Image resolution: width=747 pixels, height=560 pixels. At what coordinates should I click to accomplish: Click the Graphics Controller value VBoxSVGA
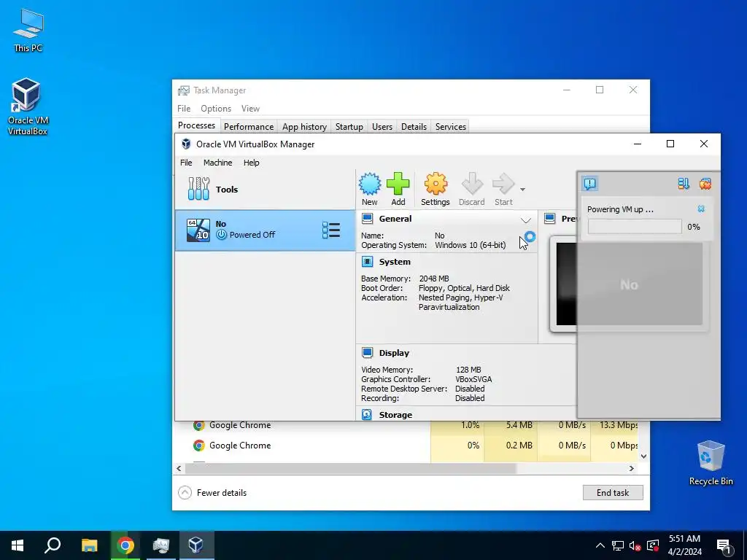[473, 379]
